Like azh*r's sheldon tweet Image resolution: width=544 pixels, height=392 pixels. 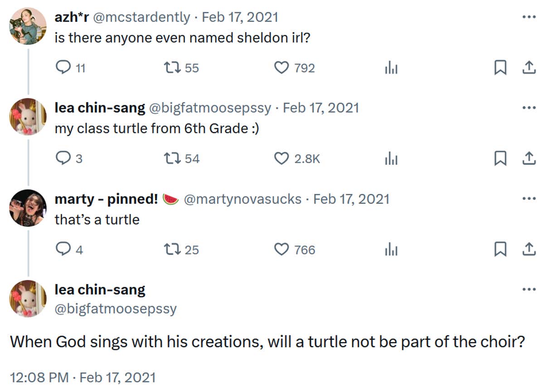pyautogui.click(x=282, y=68)
